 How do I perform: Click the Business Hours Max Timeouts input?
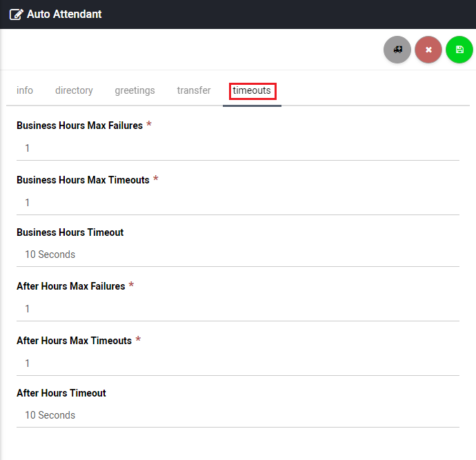[237, 203]
